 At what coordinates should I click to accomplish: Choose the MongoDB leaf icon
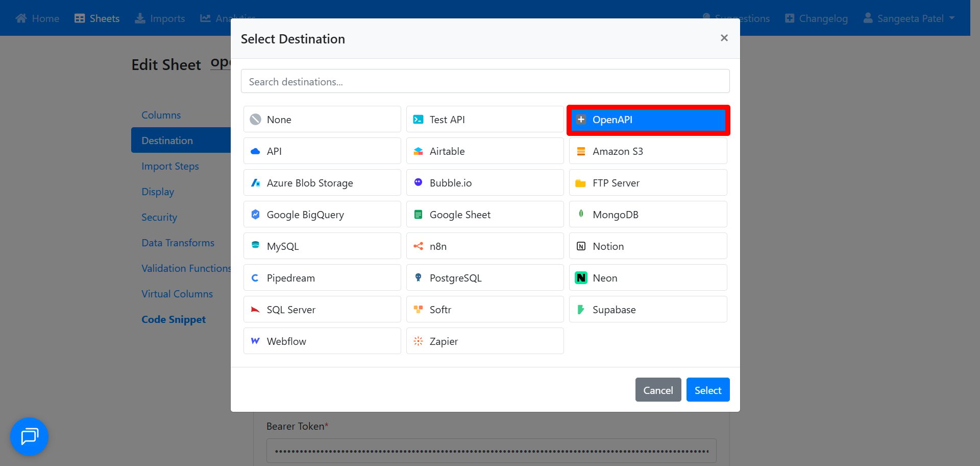[581, 214]
